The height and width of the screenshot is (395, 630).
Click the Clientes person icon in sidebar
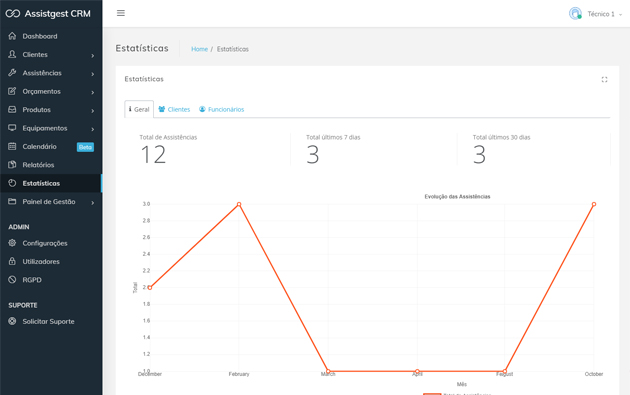pyautogui.click(x=12, y=54)
